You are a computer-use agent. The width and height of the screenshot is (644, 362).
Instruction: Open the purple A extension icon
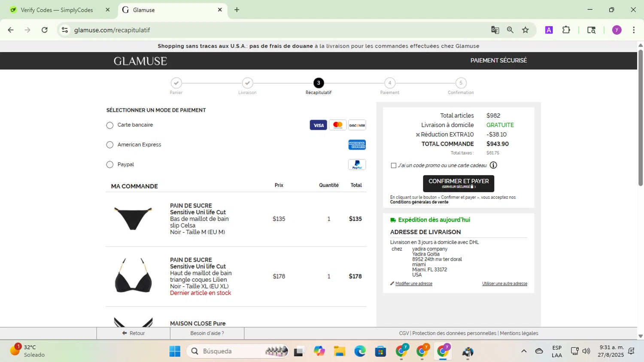pos(549,30)
